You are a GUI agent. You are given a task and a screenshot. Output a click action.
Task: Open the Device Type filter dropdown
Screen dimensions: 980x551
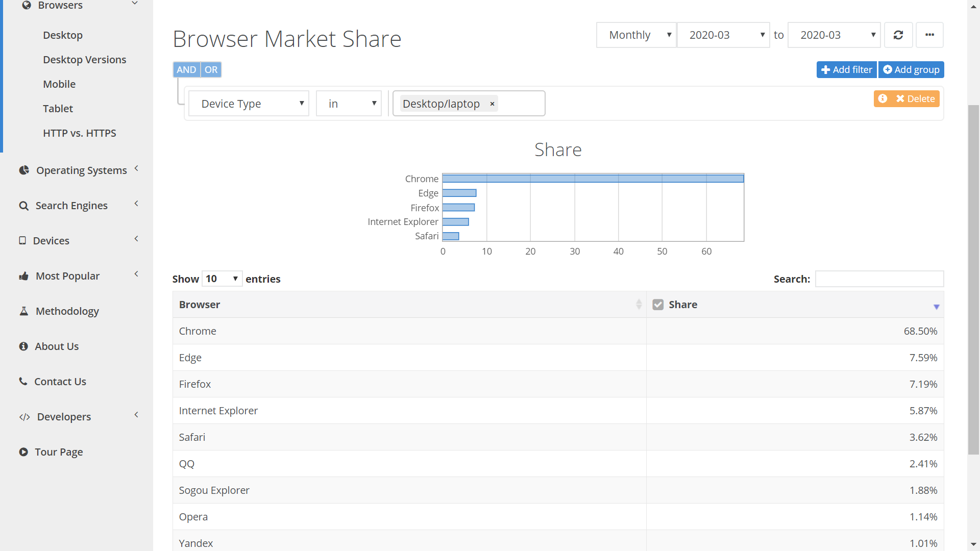[249, 104]
